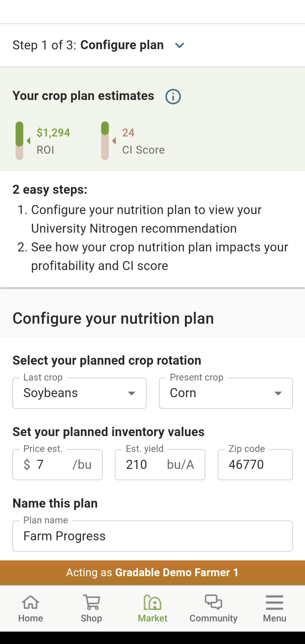The image size is (305, 644).
Task: Expand the Step 1 of 3 chevron
Action: click(x=180, y=45)
